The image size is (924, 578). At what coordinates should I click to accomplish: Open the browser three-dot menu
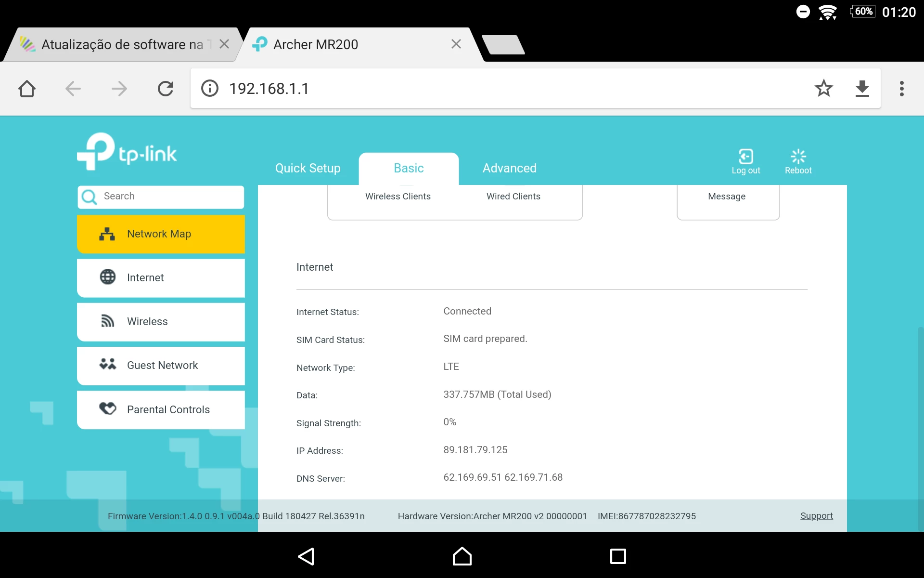point(901,89)
